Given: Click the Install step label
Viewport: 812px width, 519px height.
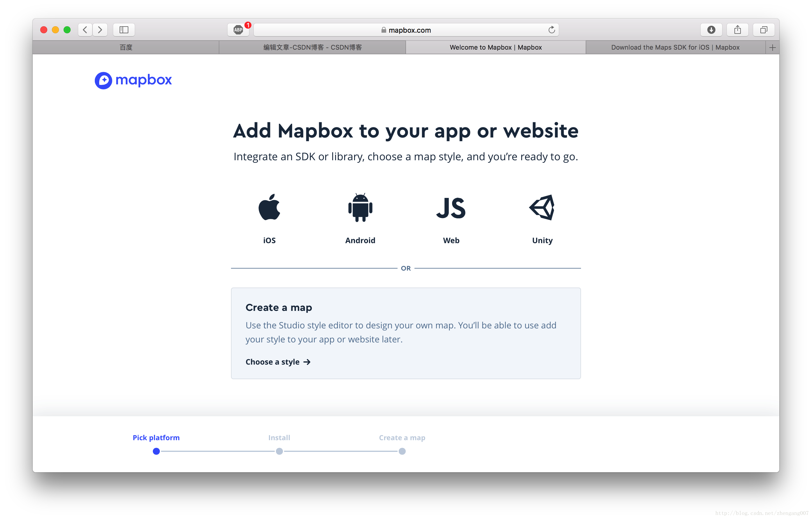Looking at the screenshot, I should [x=279, y=438].
